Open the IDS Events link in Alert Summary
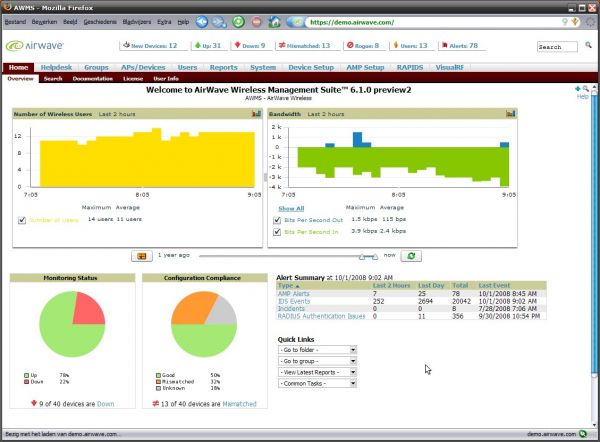600x442 pixels. (294, 301)
